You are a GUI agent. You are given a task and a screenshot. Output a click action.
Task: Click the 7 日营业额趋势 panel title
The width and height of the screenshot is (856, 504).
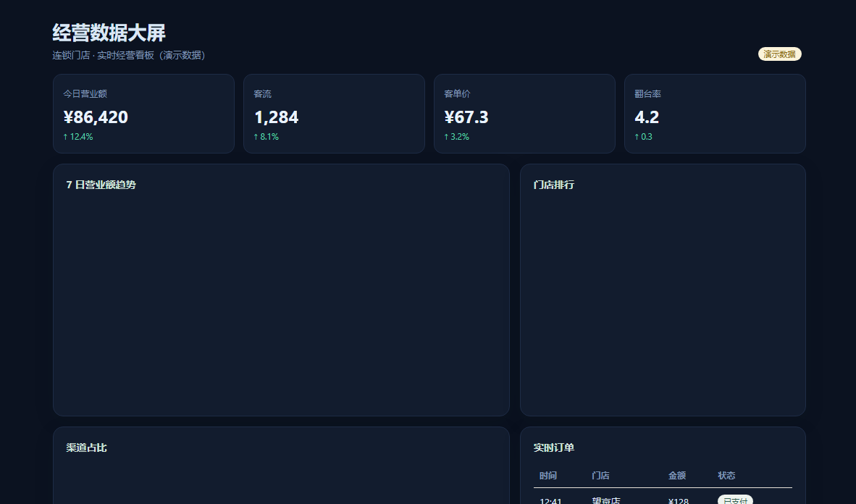[x=101, y=185]
